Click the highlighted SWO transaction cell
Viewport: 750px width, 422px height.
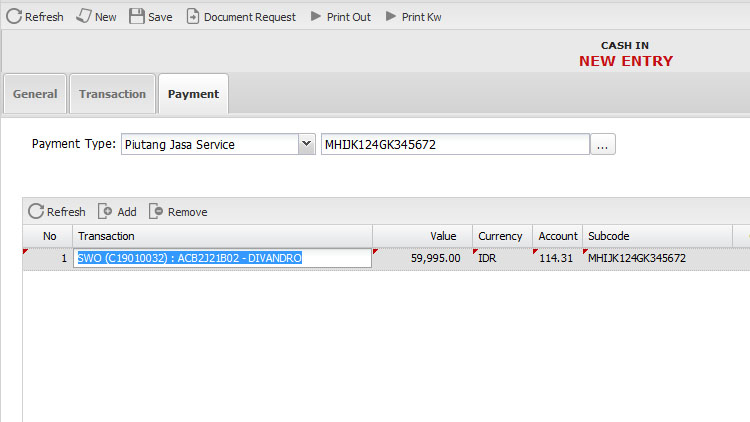[222, 258]
